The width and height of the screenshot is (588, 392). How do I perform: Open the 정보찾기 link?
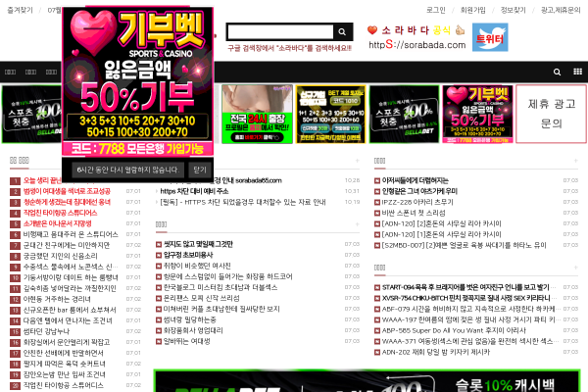tap(513, 10)
